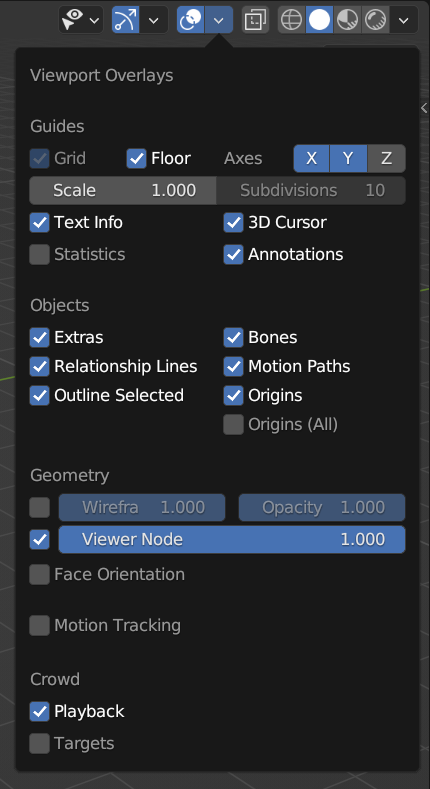Enable the Motion Tracking checkbox
Viewport: 430px width, 789px height.
pyautogui.click(x=39, y=625)
